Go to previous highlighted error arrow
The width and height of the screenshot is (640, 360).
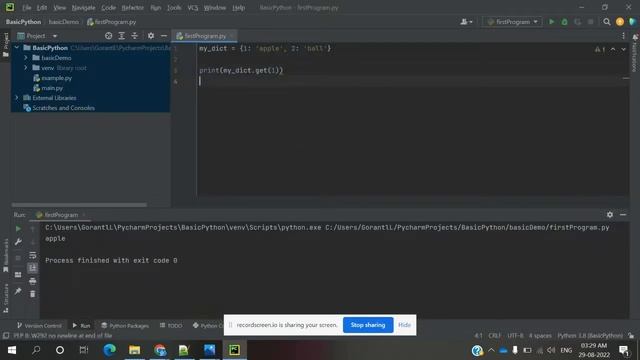[x=613, y=49]
